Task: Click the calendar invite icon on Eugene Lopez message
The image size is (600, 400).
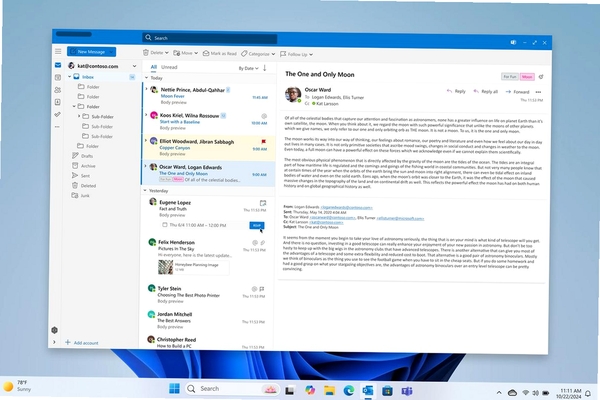Action: point(263,203)
